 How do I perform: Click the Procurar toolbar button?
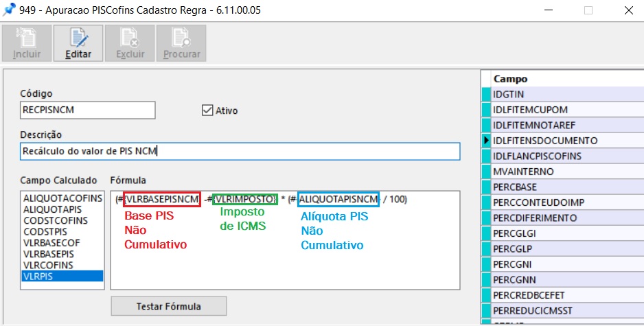coord(181,43)
